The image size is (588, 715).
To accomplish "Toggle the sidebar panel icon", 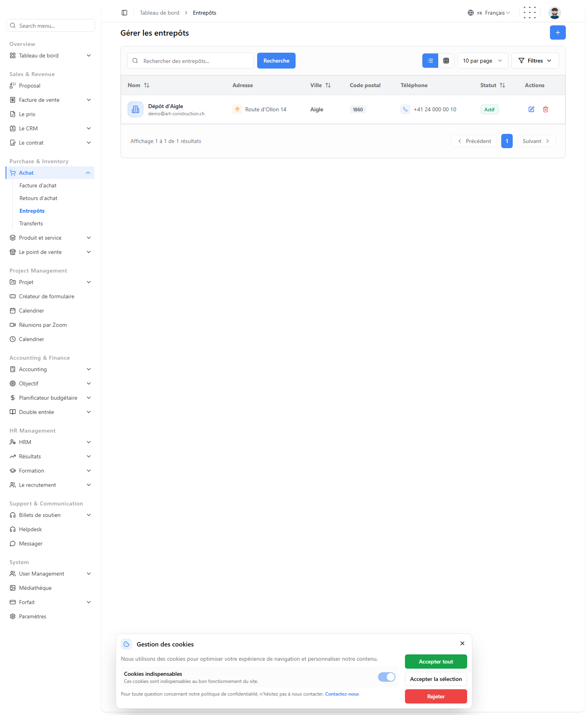I will pyautogui.click(x=124, y=13).
